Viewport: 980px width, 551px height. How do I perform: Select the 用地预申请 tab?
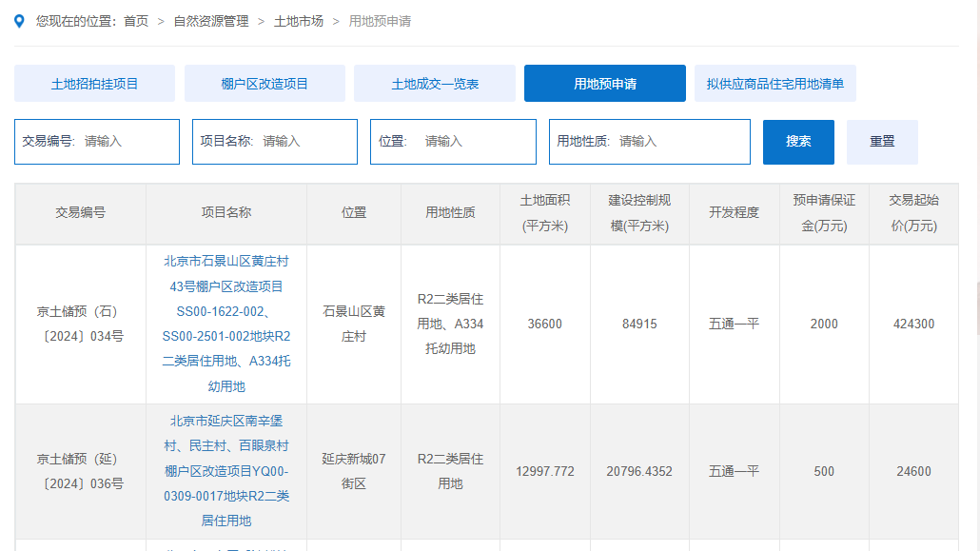(x=604, y=83)
